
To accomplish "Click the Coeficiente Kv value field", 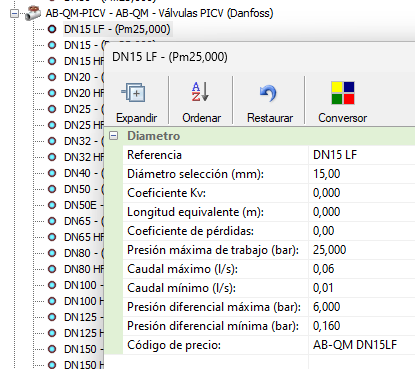I will coord(362,193).
